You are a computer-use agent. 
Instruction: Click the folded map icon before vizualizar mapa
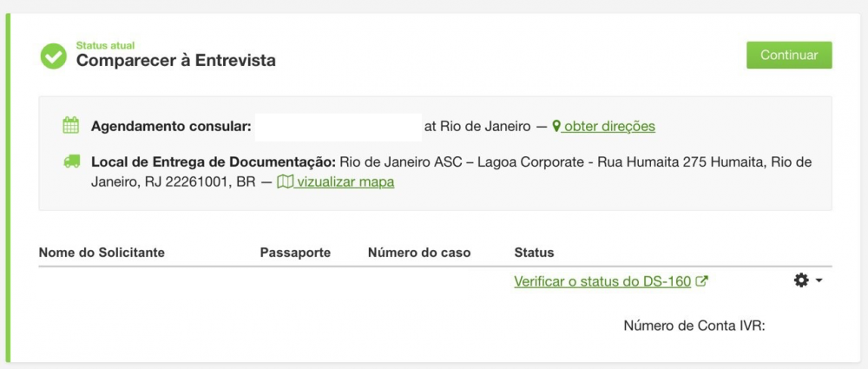[285, 181]
